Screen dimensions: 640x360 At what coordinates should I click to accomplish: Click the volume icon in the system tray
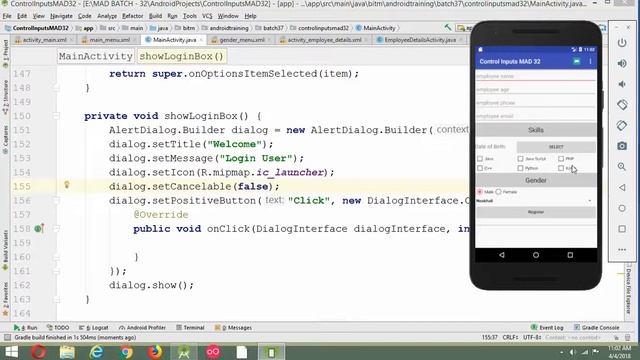coord(573,352)
